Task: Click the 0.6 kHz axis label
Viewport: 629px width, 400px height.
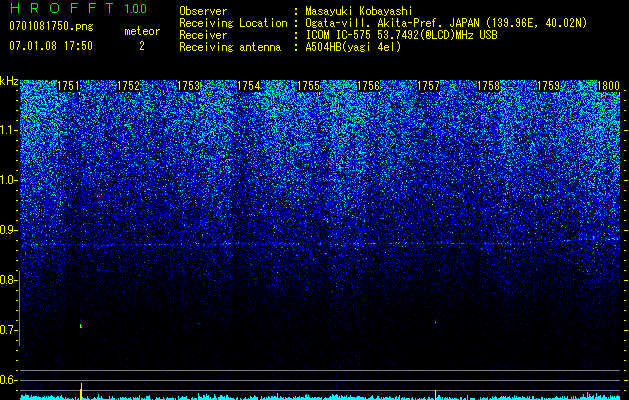Action: (9, 380)
